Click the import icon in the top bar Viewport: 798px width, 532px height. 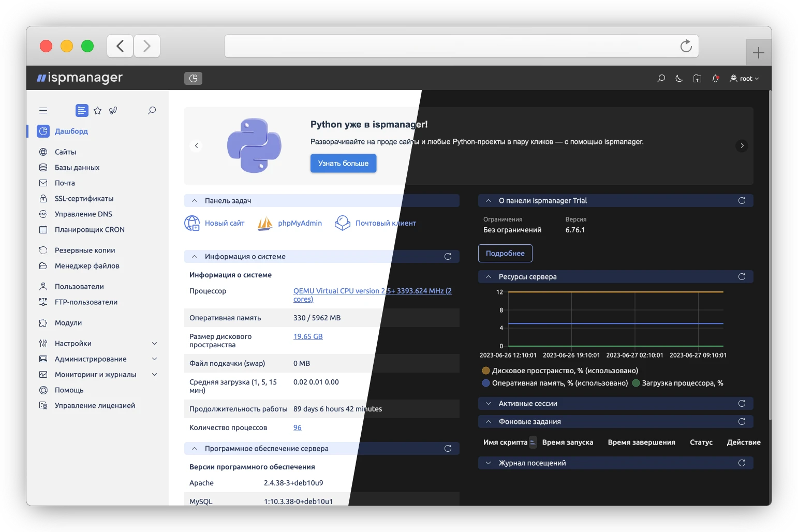click(697, 78)
